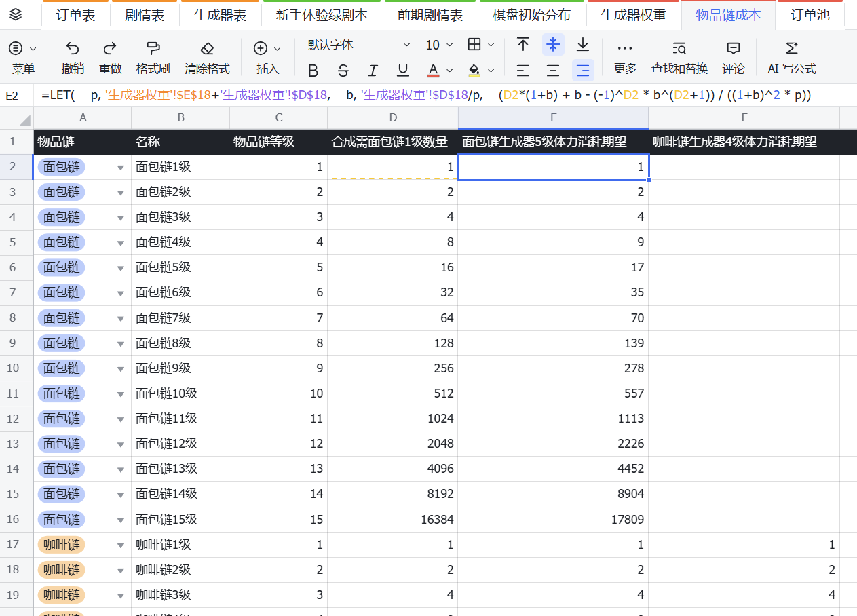Click the redo (重做) icon
Screen dimensions: 857x616
pos(110,48)
